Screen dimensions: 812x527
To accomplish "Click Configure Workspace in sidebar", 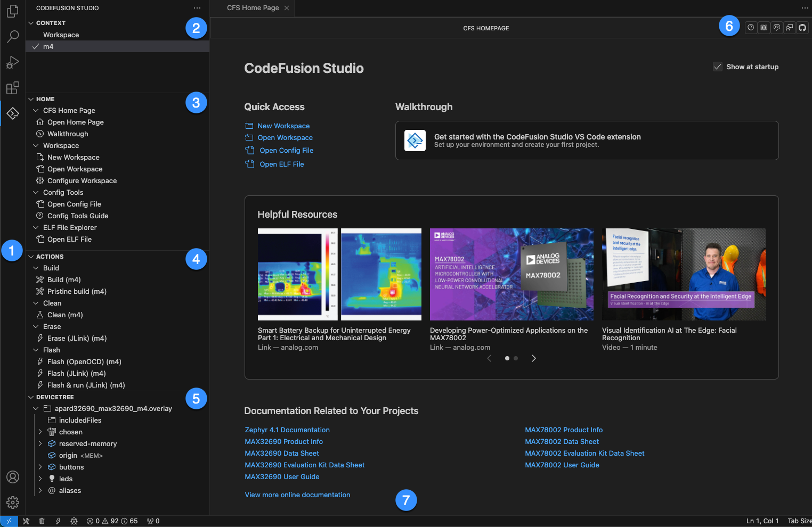I will click(x=82, y=180).
